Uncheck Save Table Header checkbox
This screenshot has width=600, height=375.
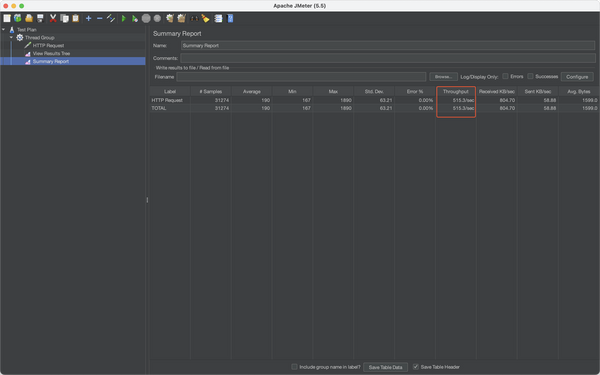tap(416, 367)
